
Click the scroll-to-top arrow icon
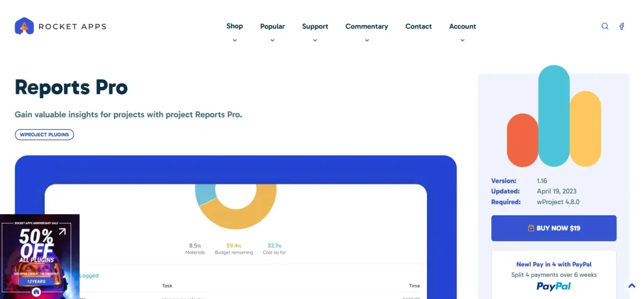point(631,286)
